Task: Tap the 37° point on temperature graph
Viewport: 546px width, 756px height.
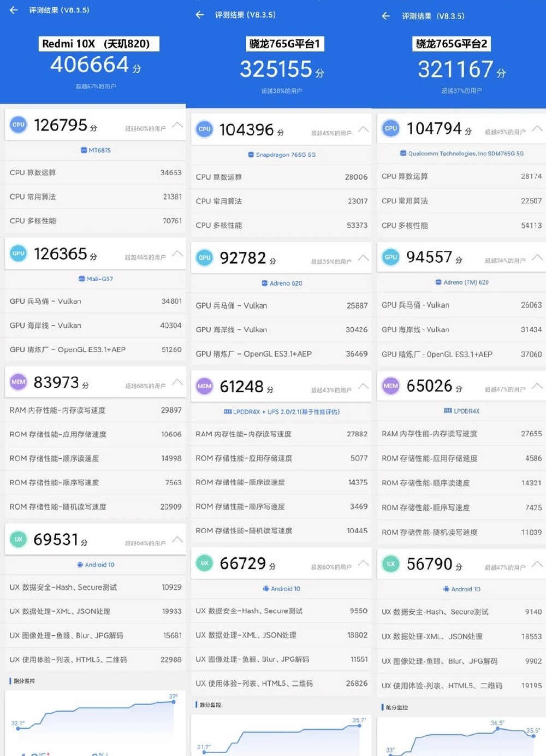Action: click(174, 701)
